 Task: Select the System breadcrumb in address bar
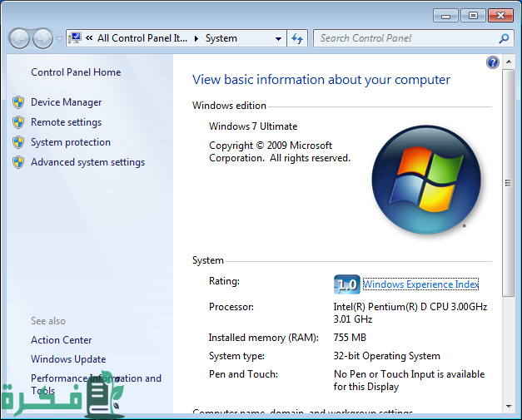point(221,38)
